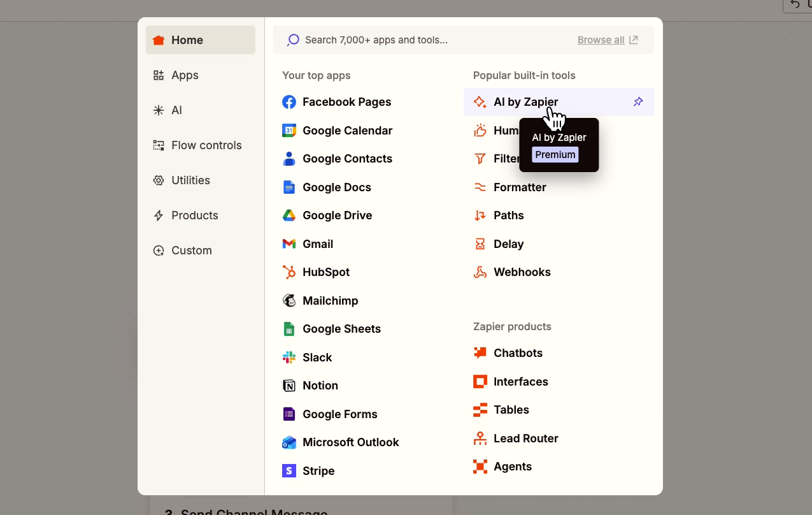Click the Google Forms icon
Image resolution: width=812 pixels, height=515 pixels.
(289, 414)
